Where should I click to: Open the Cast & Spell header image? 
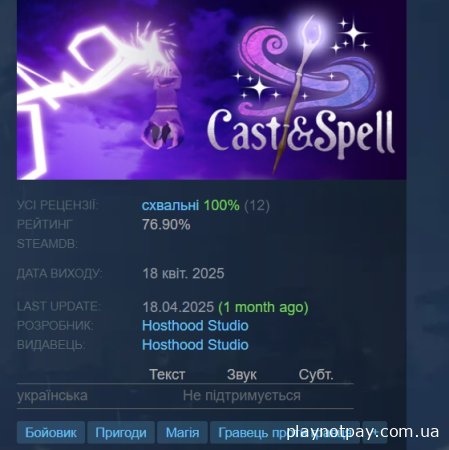(x=211, y=89)
